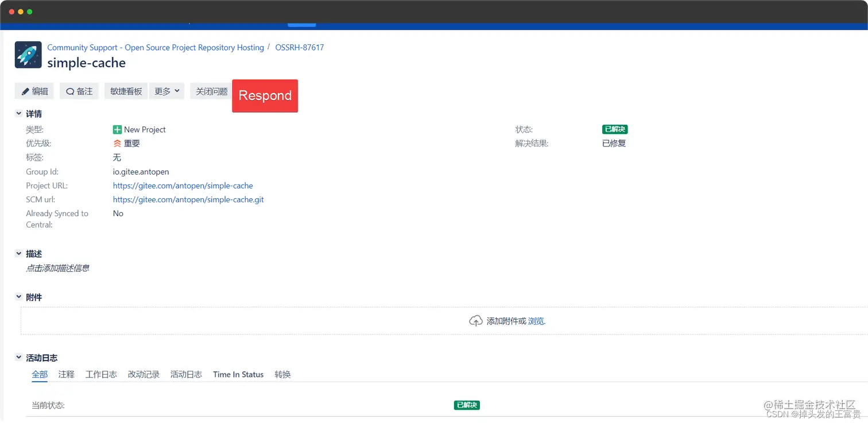
Task: Switch to the 转换 transitions tab
Action: 283,374
